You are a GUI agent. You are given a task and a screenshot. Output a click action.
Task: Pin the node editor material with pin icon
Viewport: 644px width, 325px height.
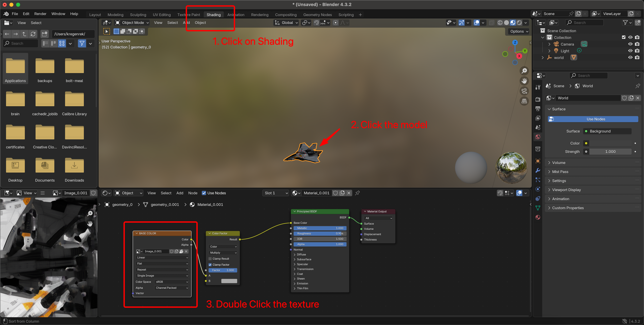click(358, 193)
